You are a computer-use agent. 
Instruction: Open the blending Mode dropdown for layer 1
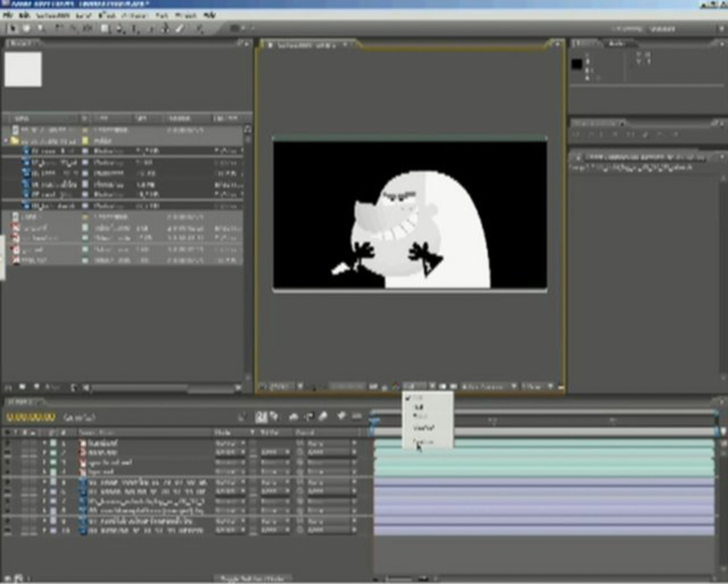(x=230, y=443)
